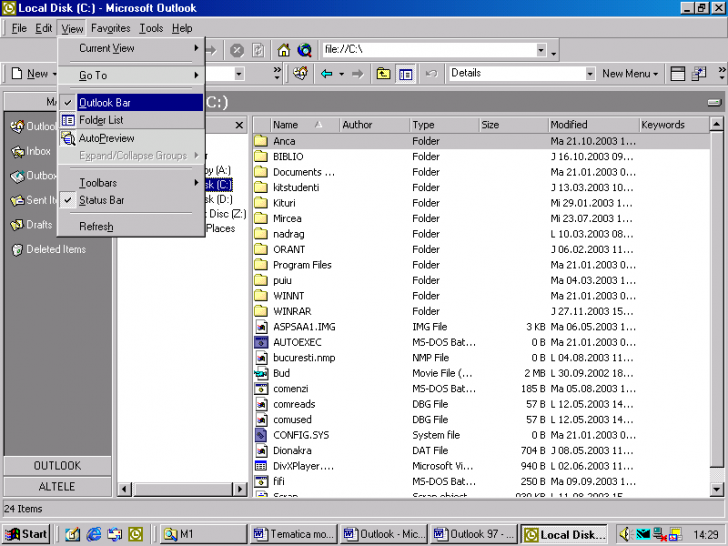The image size is (728, 546).
Task: Open the New Menu dropdown
Action: click(x=630, y=73)
